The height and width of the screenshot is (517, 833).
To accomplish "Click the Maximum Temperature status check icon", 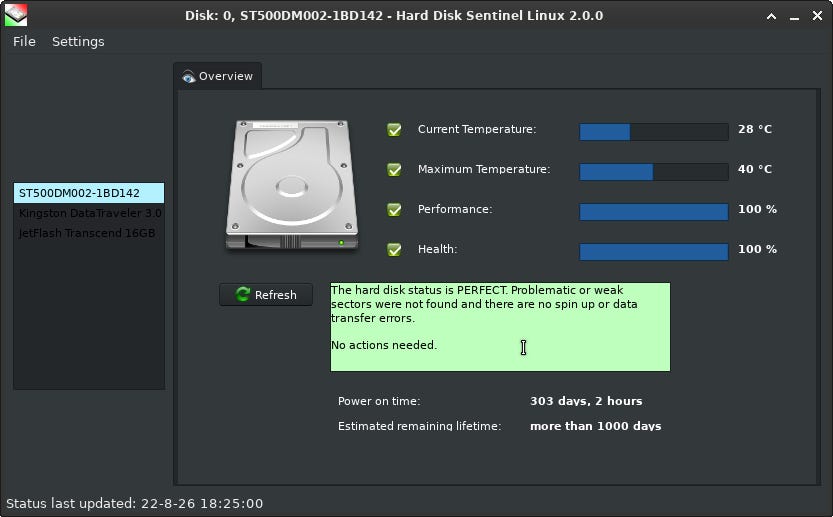I will click(394, 169).
